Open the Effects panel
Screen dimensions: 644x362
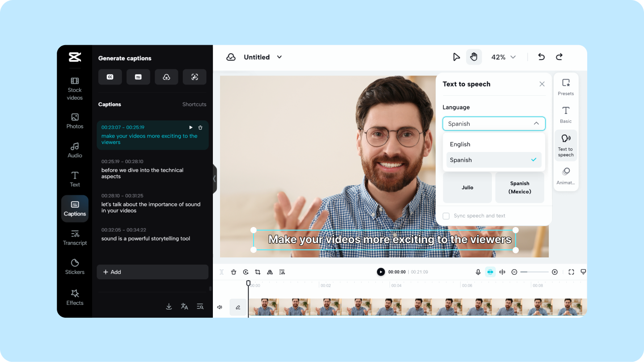coord(75,297)
